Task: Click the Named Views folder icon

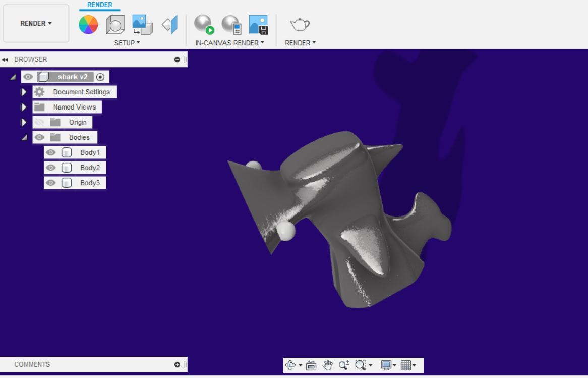Action: [x=39, y=107]
